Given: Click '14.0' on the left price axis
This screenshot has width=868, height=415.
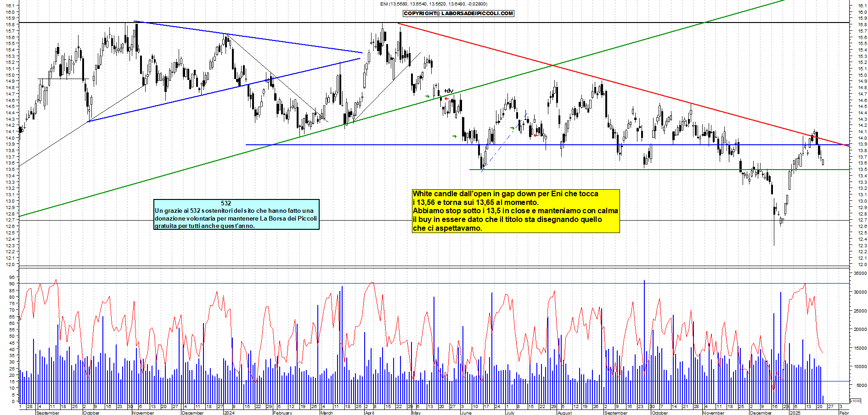Looking at the screenshot, I should 10,138.
